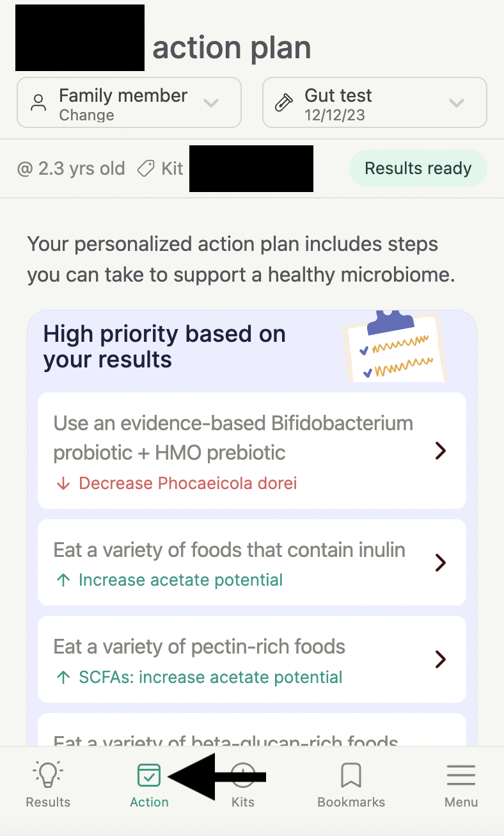Click the tag icon next to Kit
This screenshot has width=504, height=836.
(146, 168)
